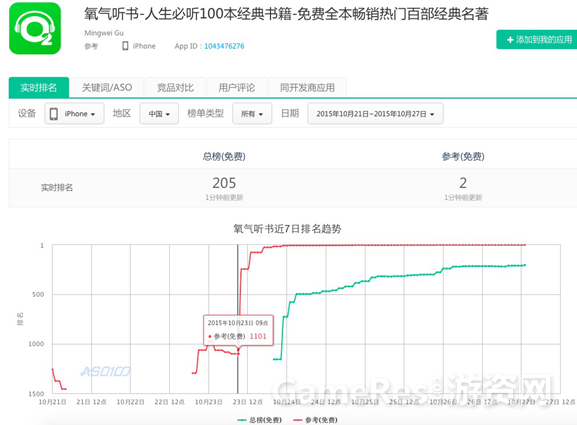Switch to the 关键词/ASO tab

[107, 88]
